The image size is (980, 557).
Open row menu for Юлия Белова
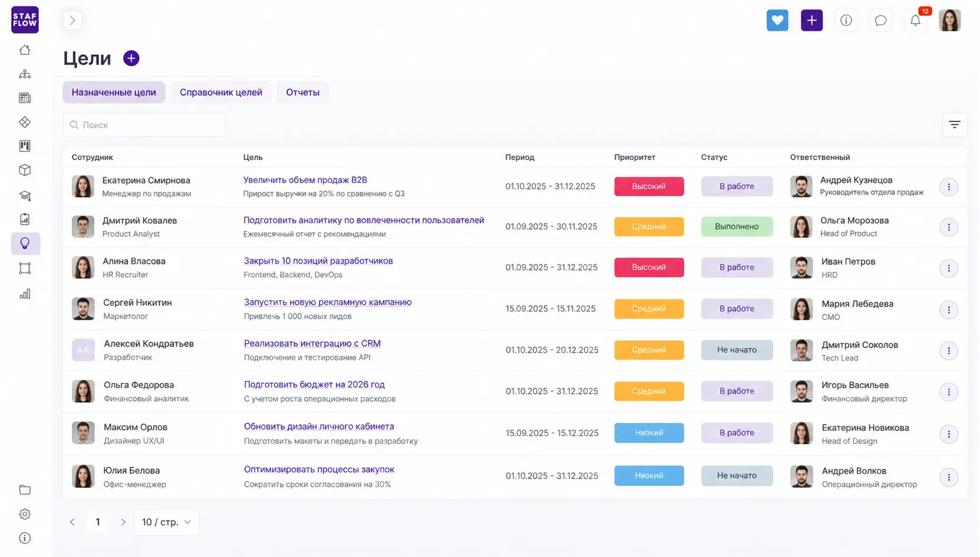pos(948,477)
